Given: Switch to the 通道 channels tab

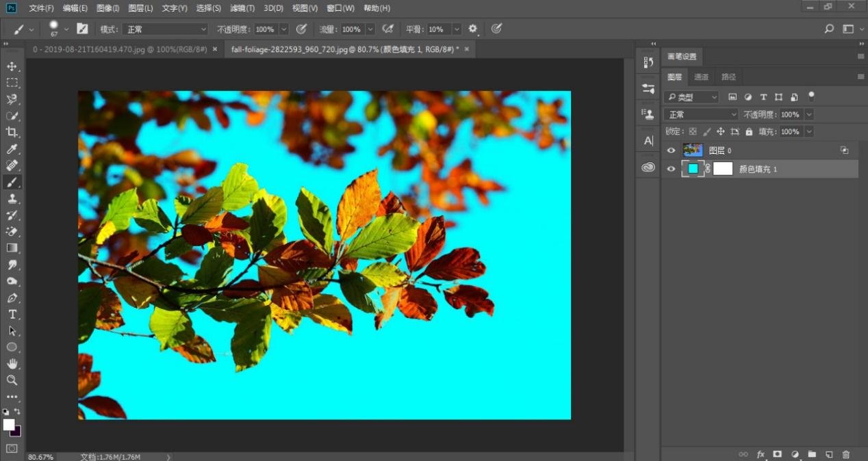Looking at the screenshot, I should (x=701, y=77).
